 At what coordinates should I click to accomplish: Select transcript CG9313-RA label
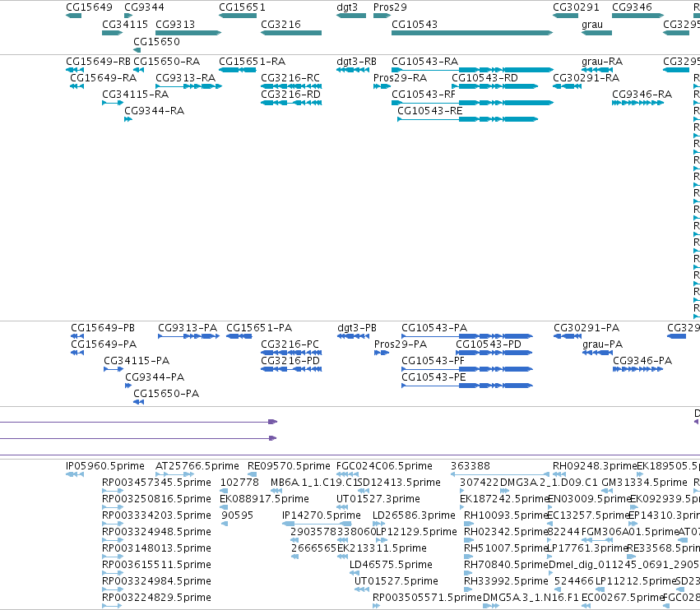tap(185, 78)
